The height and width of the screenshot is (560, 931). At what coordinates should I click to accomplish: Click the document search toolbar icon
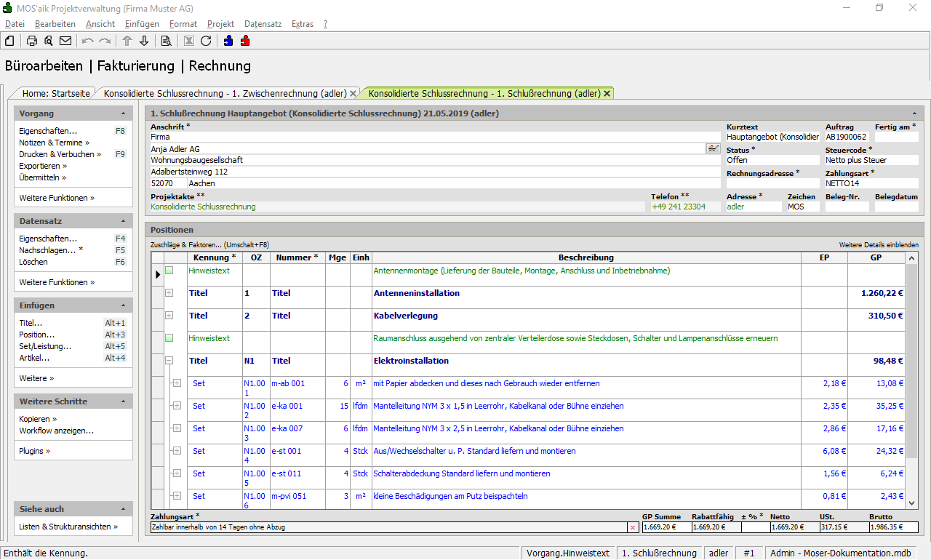(167, 41)
